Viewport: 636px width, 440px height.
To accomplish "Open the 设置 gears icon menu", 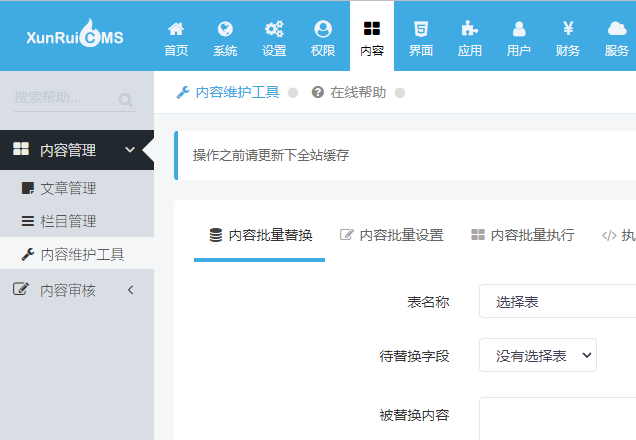I will click(274, 29).
